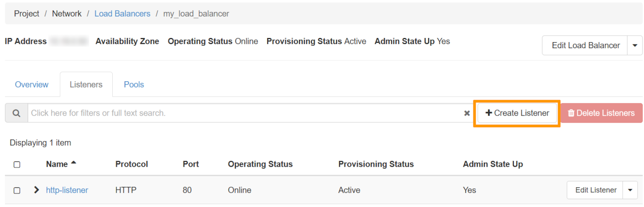Click the Edit Load Balancer button
The height and width of the screenshot is (207, 644).
(x=585, y=45)
